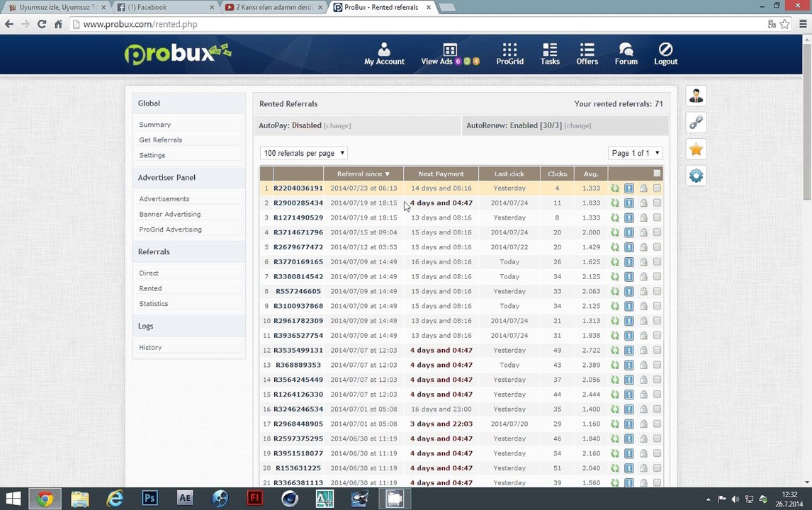Open Chrome's hamburger menu
Image resolution: width=812 pixels, height=510 pixels.
tap(803, 24)
